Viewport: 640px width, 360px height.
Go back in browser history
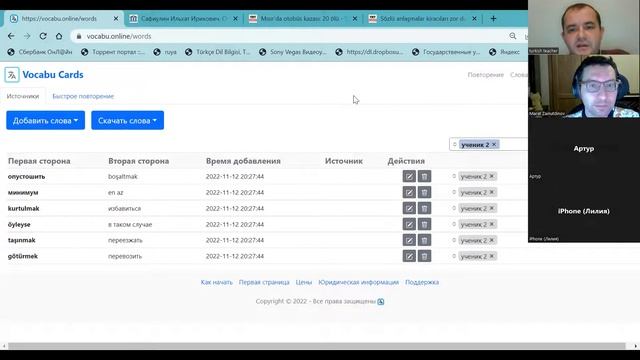pyautogui.click(x=11, y=36)
